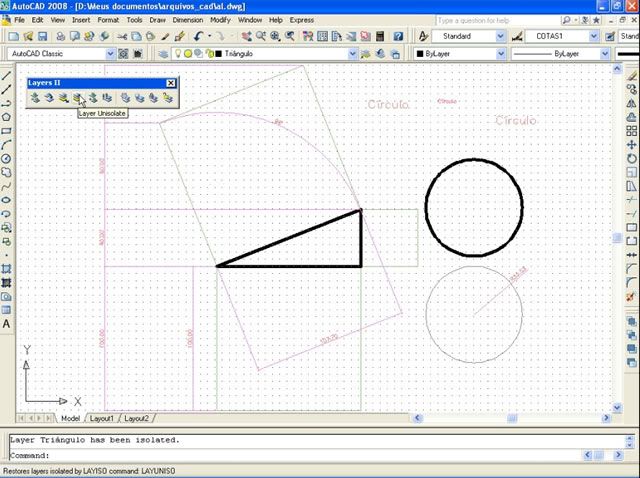640x478 pixels.
Task: Open the Layer Properties Manager icon
Action: [x=163, y=53]
